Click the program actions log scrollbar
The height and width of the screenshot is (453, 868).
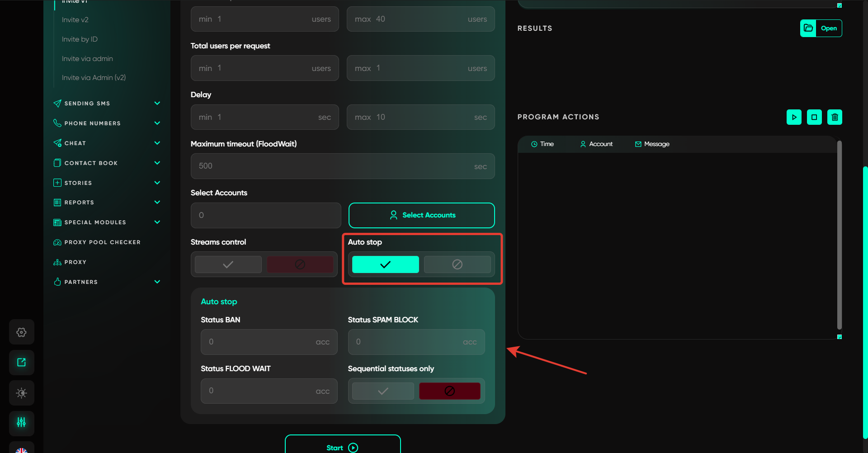click(x=839, y=235)
